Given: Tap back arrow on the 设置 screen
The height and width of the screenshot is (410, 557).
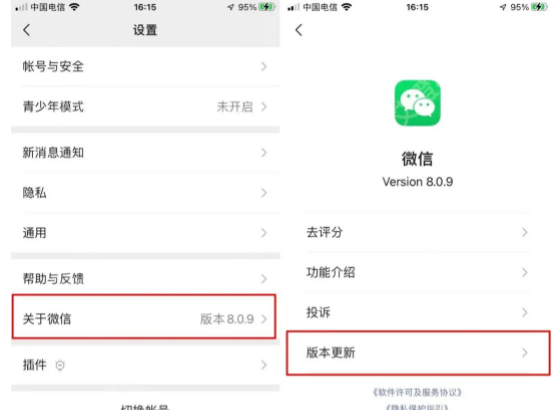Looking at the screenshot, I should point(27,30).
